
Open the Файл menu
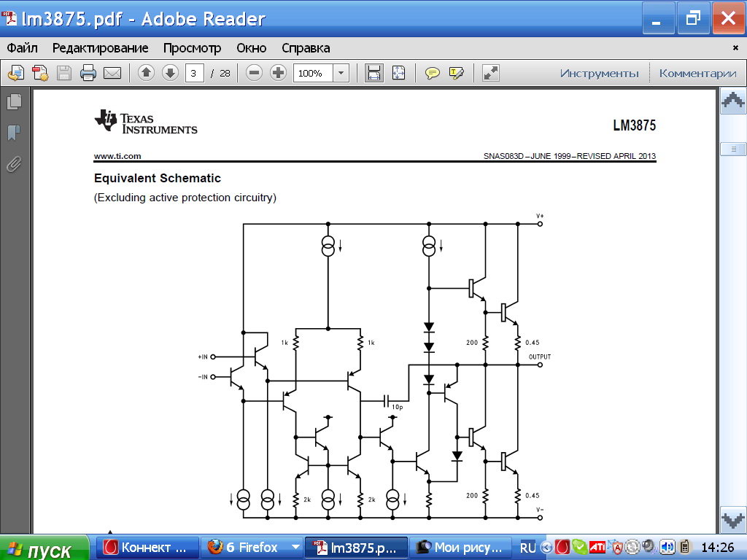tap(23, 48)
